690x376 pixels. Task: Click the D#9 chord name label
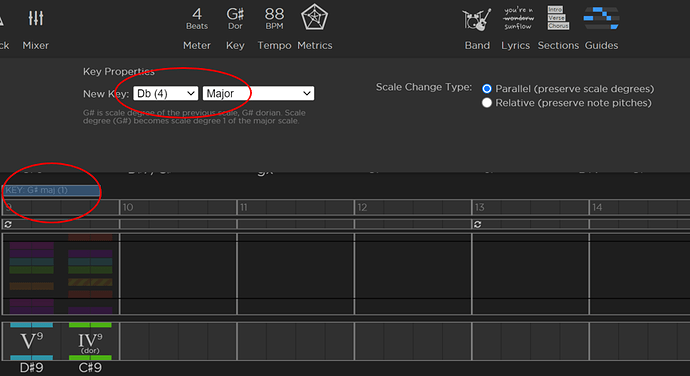click(32, 368)
